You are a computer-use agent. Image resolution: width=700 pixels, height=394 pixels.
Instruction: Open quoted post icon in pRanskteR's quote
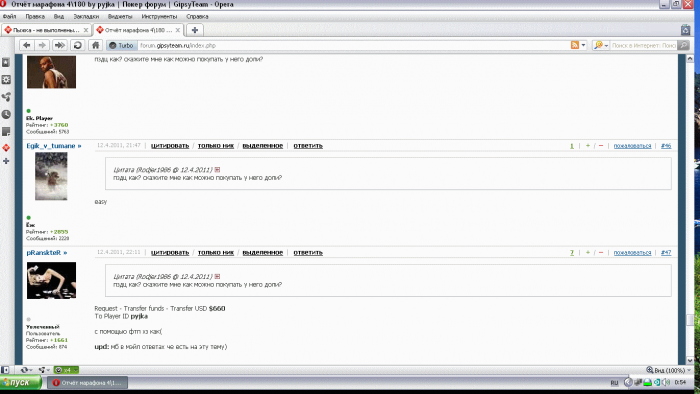click(217, 276)
